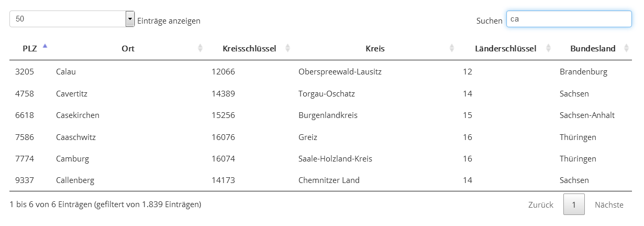Select page 1 in pagination

click(x=574, y=205)
